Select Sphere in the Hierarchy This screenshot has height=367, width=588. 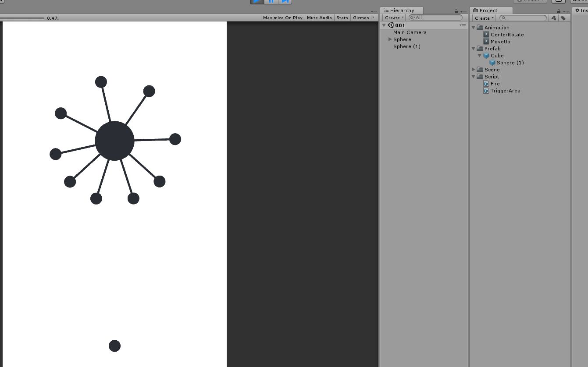402,39
